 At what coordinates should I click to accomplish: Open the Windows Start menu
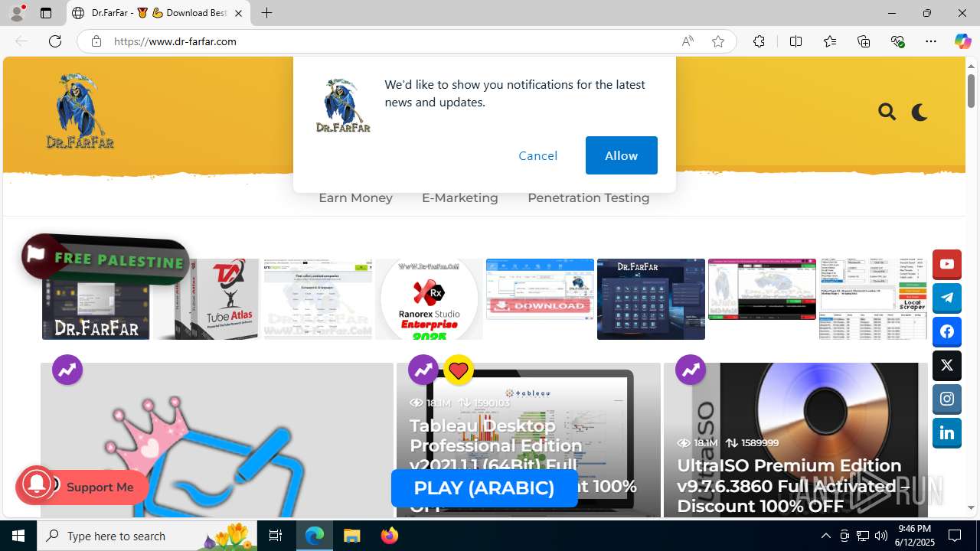point(18,536)
